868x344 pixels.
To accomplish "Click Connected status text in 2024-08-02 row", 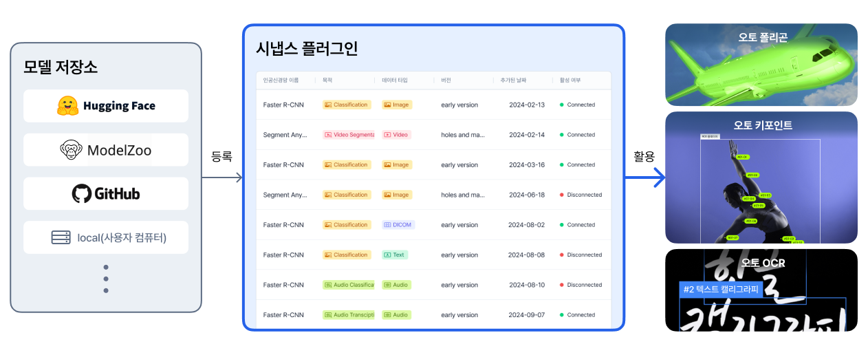I will tap(581, 225).
